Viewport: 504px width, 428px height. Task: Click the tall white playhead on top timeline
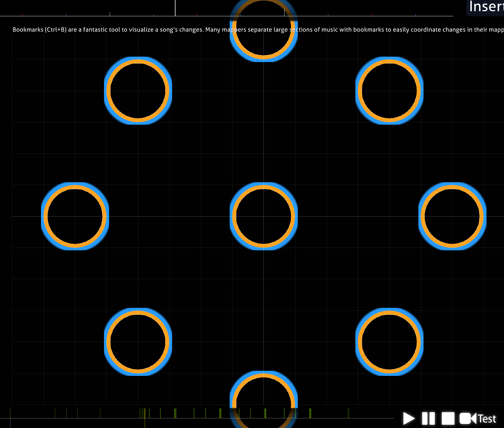(175, 8)
